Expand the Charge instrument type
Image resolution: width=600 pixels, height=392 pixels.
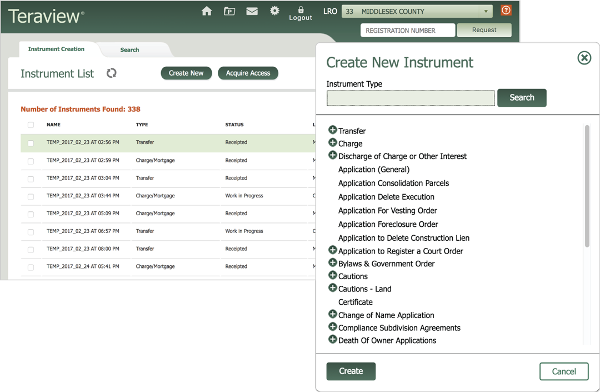pos(333,142)
